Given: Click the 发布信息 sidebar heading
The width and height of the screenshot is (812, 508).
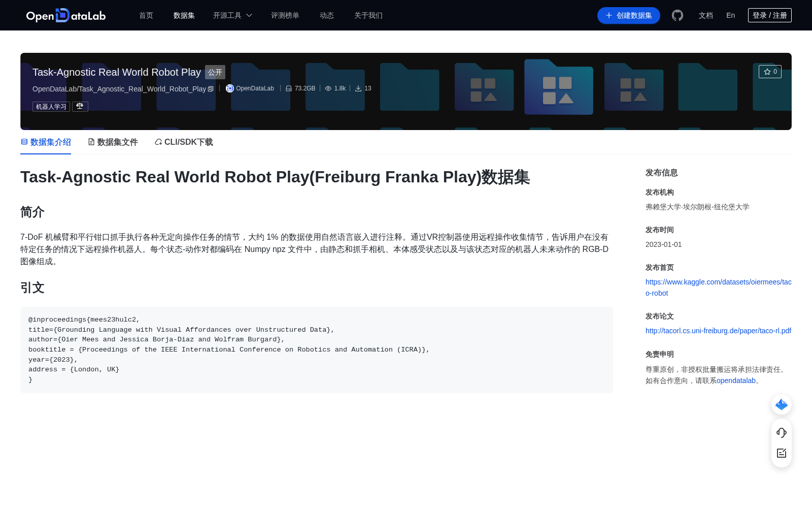Looking at the screenshot, I should 662,173.
